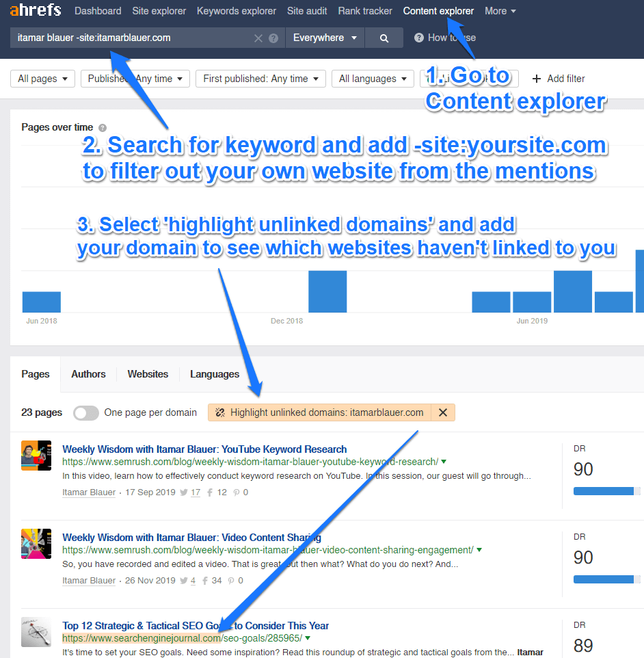The height and width of the screenshot is (658, 644).
Task: Switch to the Languages tab
Action: tap(215, 374)
